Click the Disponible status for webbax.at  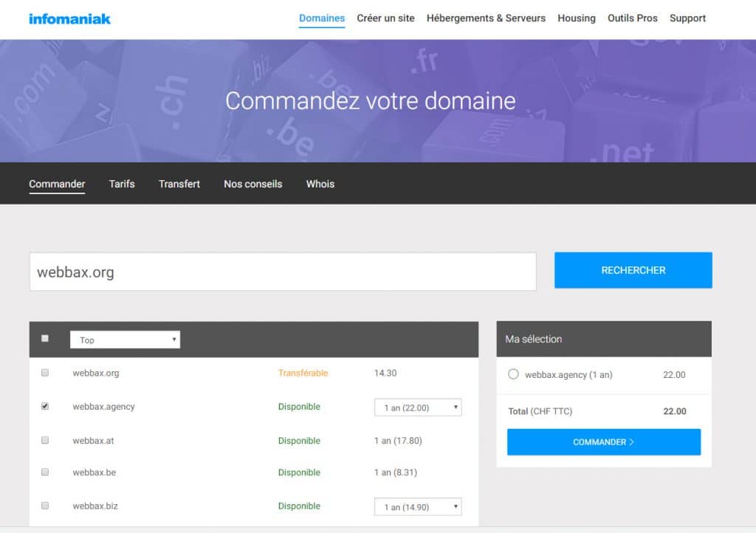point(299,441)
